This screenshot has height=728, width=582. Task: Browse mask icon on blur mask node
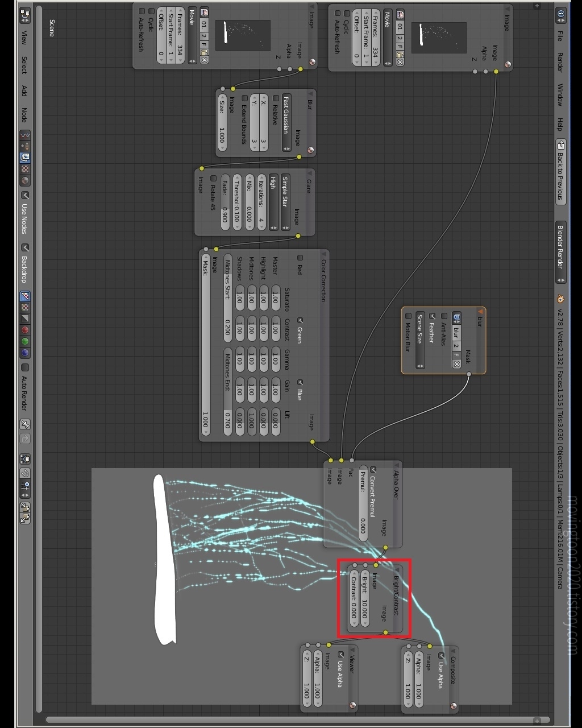(457, 317)
